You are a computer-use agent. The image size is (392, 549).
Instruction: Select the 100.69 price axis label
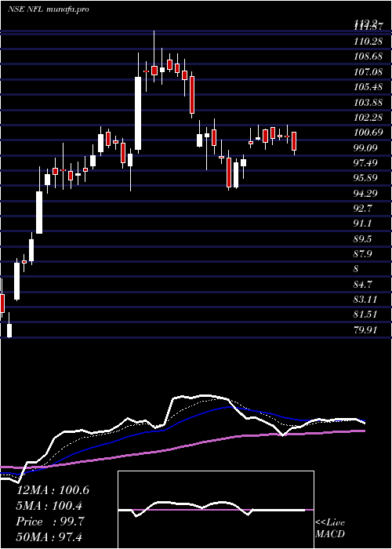[x=368, y=133]
